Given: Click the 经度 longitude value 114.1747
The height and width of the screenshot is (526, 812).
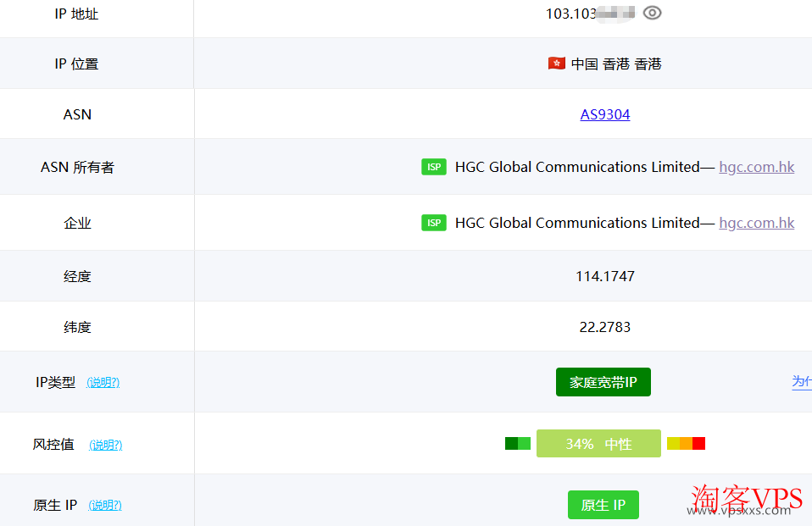Looking at the screenshot, I should point(604,274).
